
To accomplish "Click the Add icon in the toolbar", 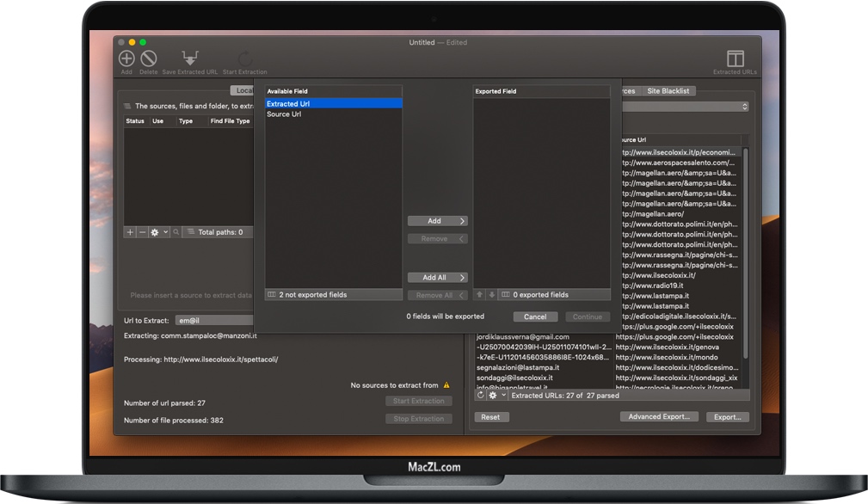I will pos(125,58).
